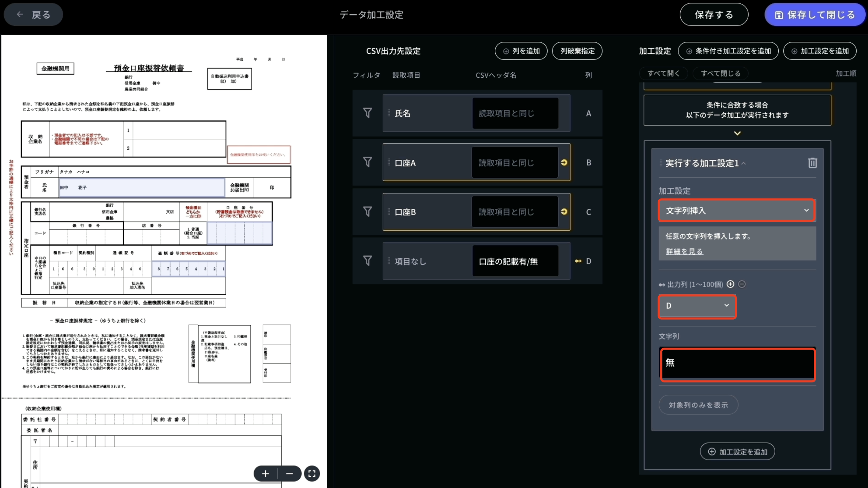Image resolution: width=868 pixels, height=488 pixels.
Task: Remove an output column with the minus icon
Action: pos(742,284)
